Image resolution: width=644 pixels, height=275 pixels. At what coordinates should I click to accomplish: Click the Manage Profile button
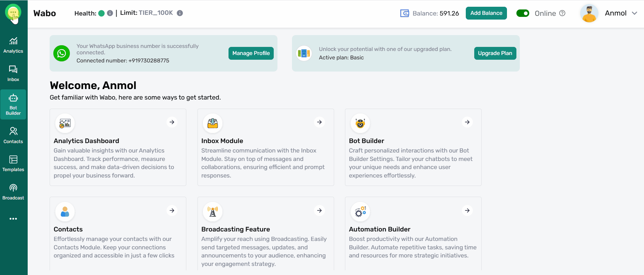[251, 53]
